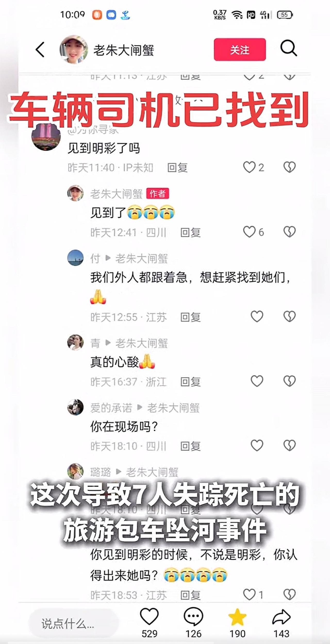Open 爱的承诺 user's profile name
Image resolution: width=330 pixels, height=644 pixels.
[111, 408]
